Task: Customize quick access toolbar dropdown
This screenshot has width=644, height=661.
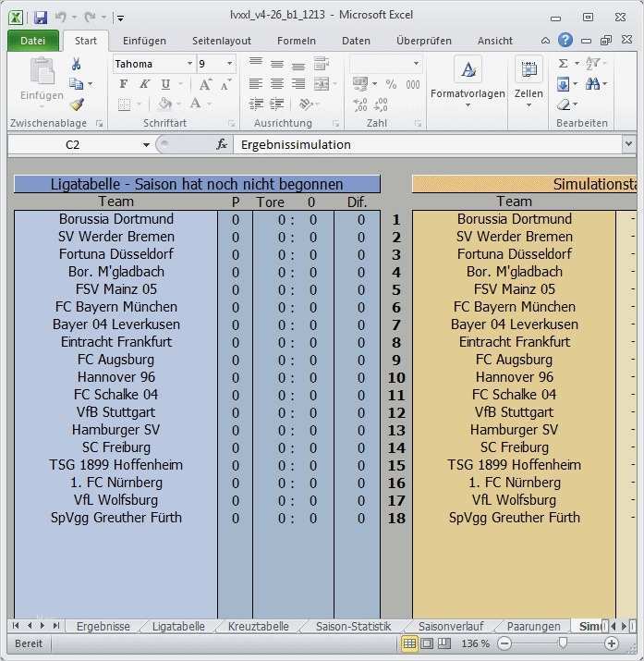Action: [x=120, y=18]
